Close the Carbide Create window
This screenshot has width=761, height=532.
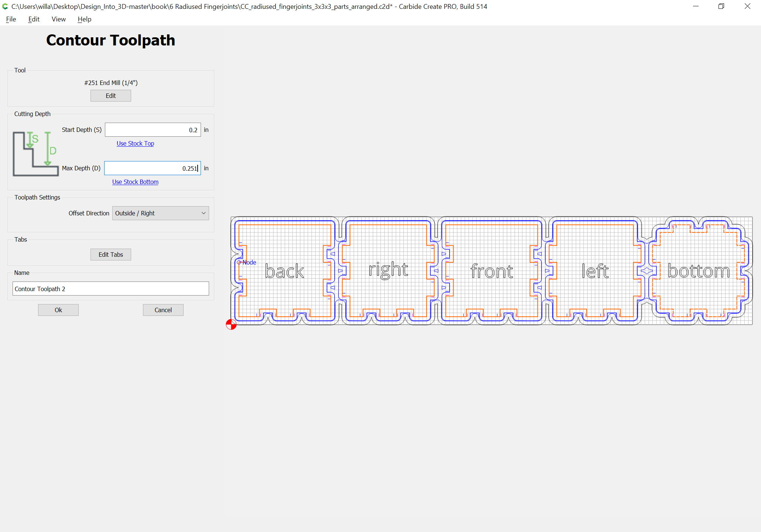(x=747, y=6)
